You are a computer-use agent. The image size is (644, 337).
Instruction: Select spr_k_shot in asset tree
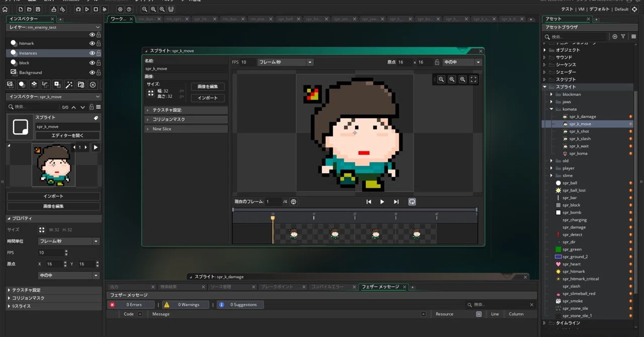pyautogui.click(x=579, y=131)
